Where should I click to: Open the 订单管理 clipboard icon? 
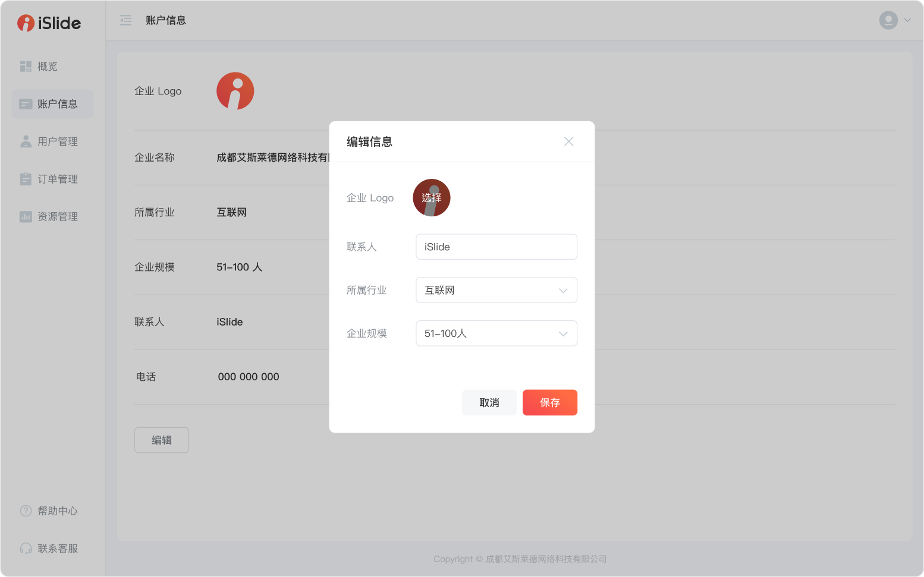[x=26, y=179]
